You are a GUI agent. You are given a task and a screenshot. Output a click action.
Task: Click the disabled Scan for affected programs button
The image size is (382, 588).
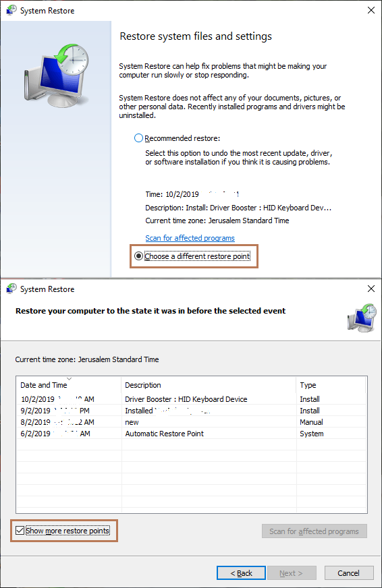click(314, 531)
